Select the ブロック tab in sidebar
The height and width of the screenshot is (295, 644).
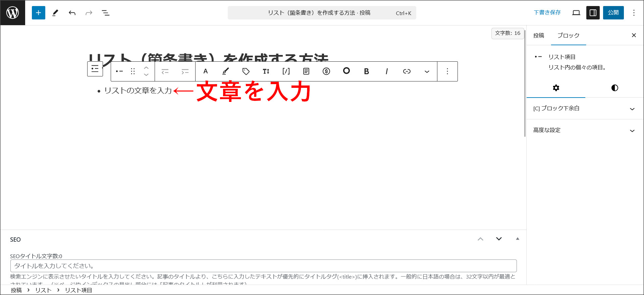[x=568, y=36]
